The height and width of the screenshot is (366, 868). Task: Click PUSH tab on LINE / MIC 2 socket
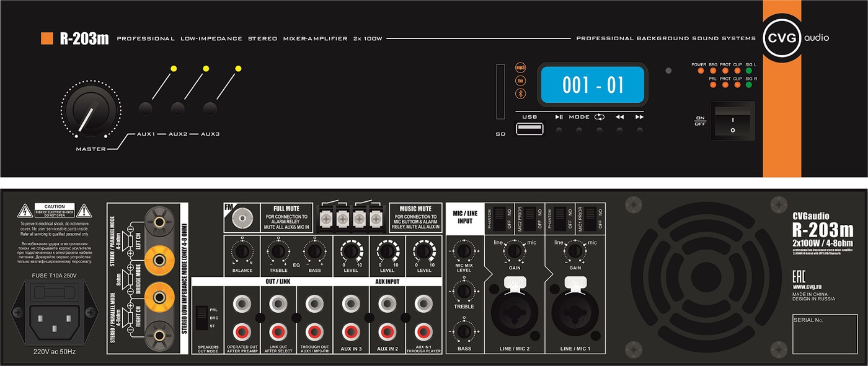pyautogui.click(x=515, y=283)
